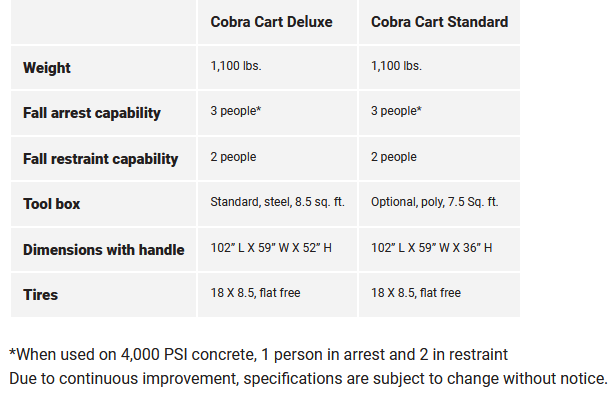Click the 4,000 PSI concrete footnote text

258,354
